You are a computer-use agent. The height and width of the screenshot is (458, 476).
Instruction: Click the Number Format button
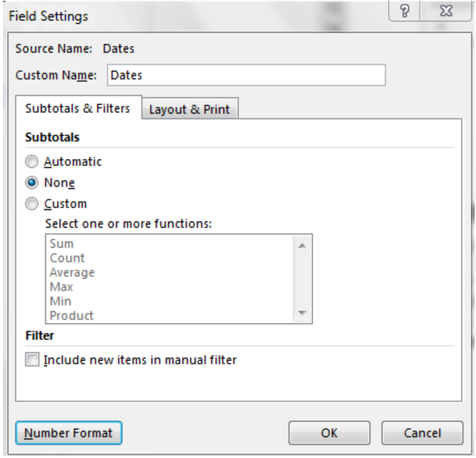click(69, 433)
